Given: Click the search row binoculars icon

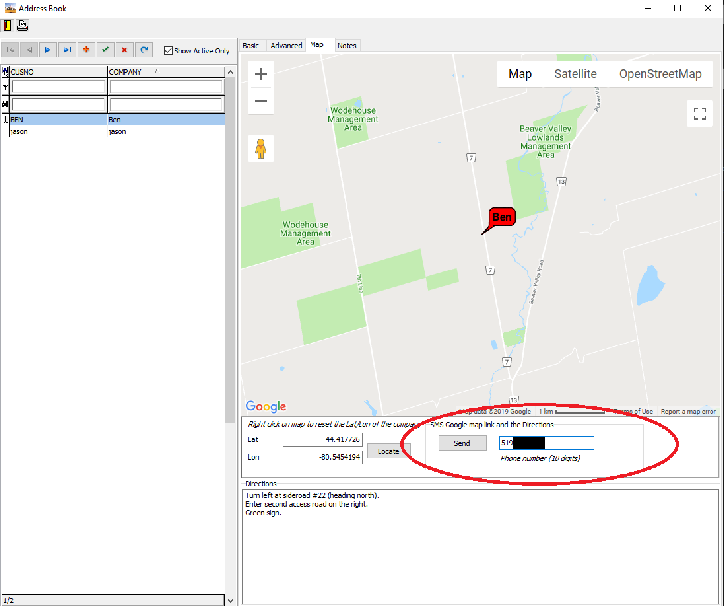Looking at the screenshot, I should pos(5,104).
